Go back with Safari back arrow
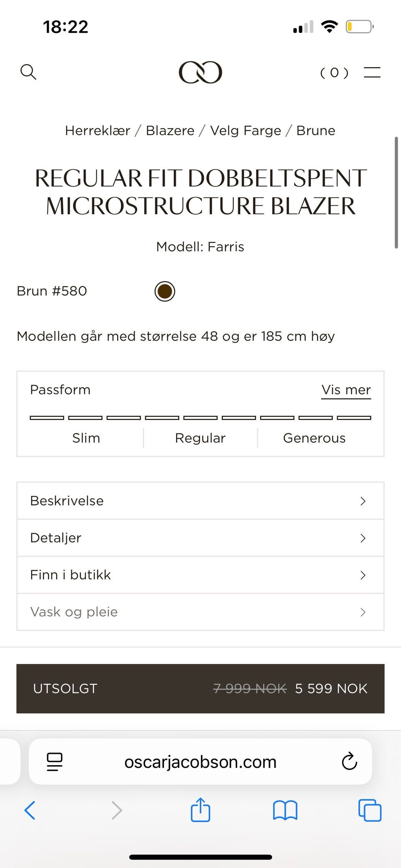The width and height of the screenshot is (401, 868). [30, 810]
